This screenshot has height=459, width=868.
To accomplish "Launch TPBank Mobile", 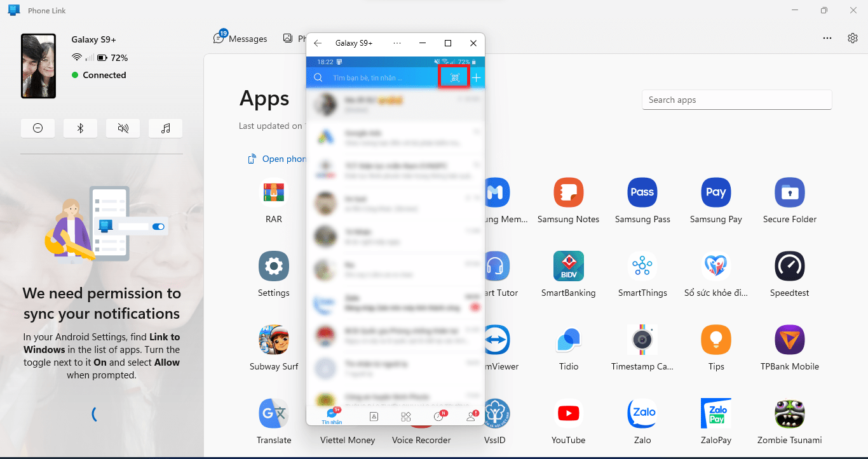I will (790, 340).
